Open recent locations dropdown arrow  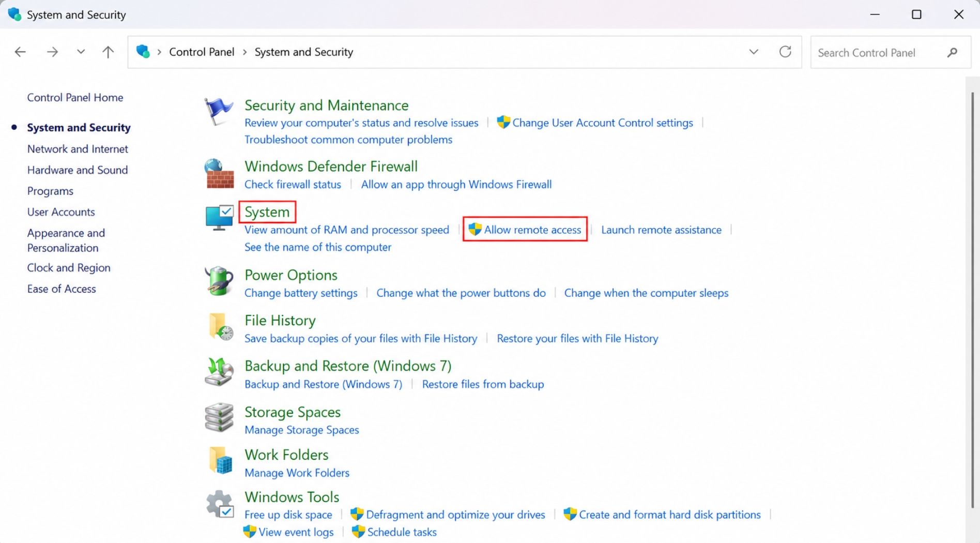[81, 52]
